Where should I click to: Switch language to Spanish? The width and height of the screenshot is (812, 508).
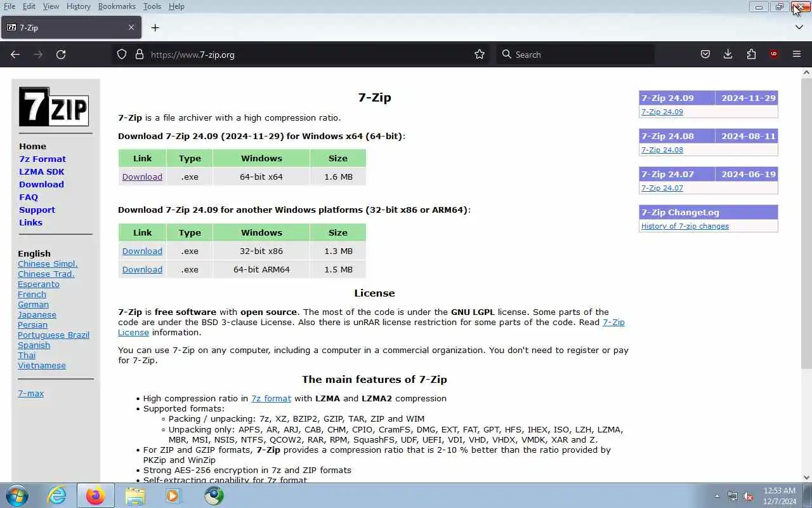point(34,345)
